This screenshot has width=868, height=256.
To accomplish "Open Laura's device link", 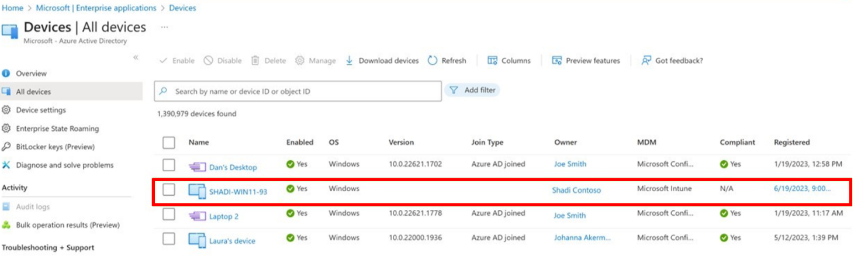I will coord(232,241).
